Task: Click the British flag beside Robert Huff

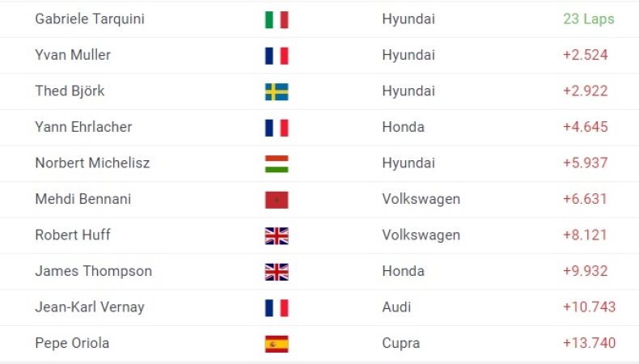Action: [x=277, y=235]
